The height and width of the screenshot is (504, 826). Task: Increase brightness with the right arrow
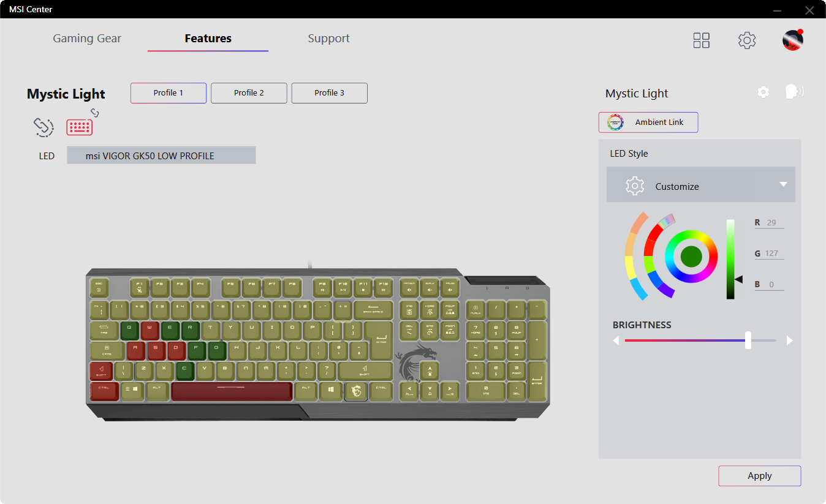(790, 340)
